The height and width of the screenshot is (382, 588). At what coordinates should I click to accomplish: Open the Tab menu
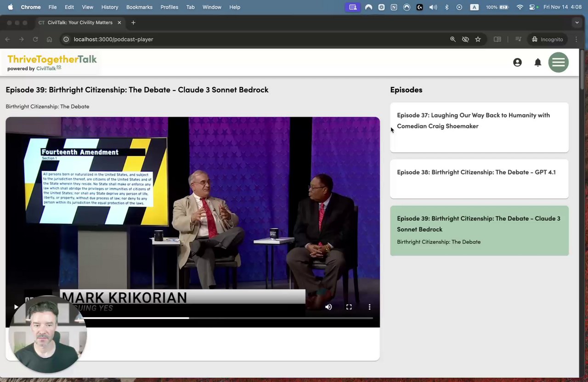pos(190,7)
